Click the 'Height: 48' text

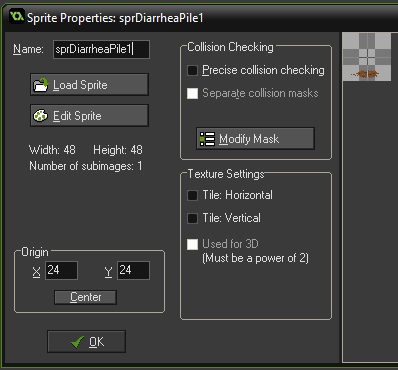click(118, 150)
